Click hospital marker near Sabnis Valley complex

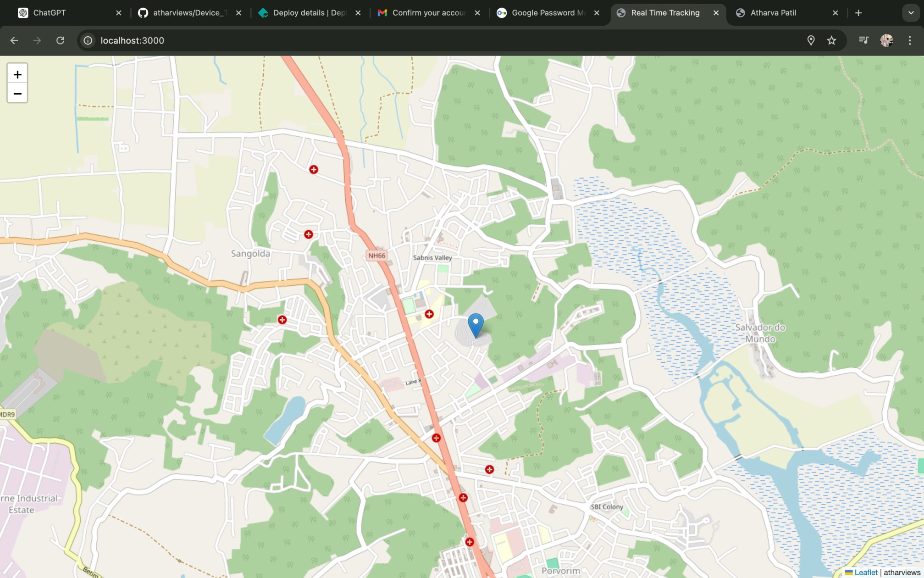coord(429,314)
